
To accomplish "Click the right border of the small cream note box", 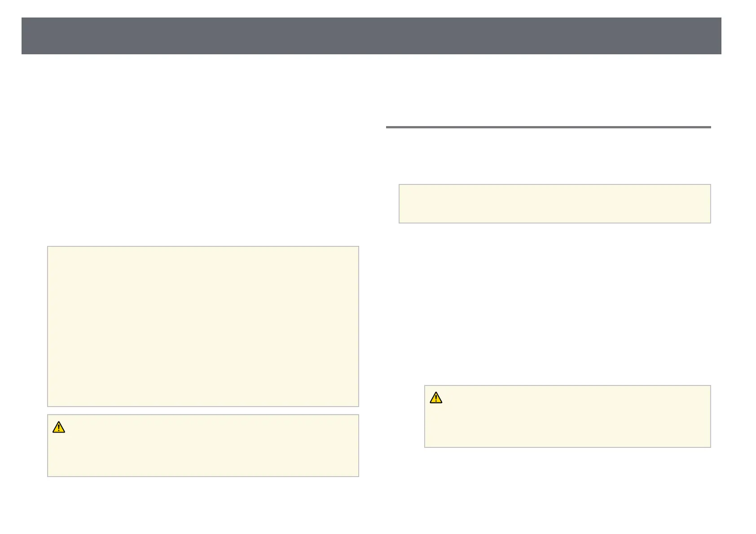I will (711, 203).
